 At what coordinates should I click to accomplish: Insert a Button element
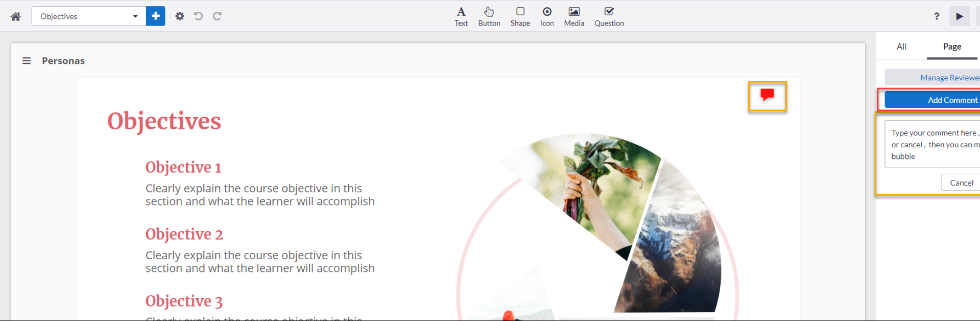click(x=489, y=16)
